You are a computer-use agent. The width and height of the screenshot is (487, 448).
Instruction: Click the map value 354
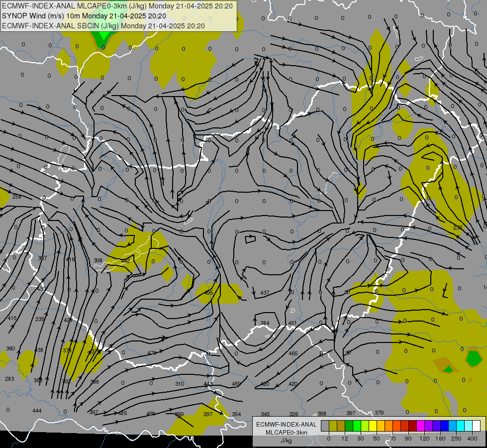[x=236, y=414]
